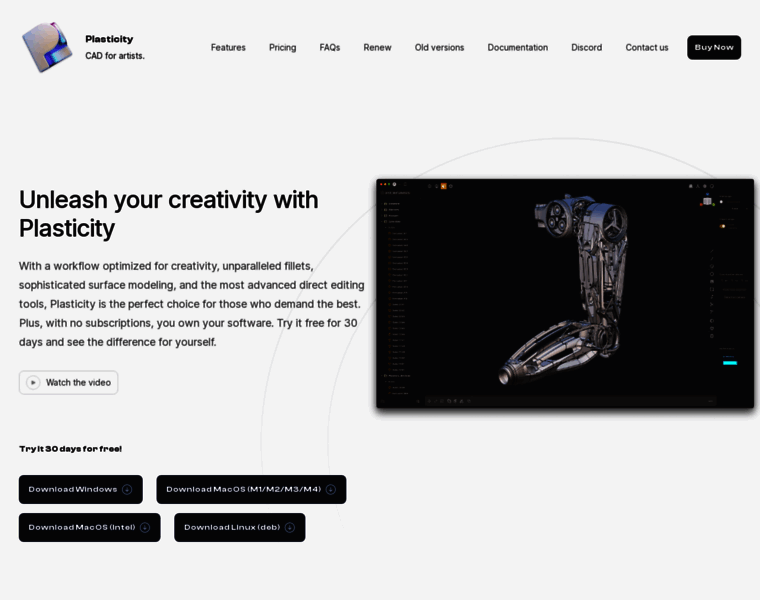Open the Features nav link

pyautogui.click(x=228, y=47)
